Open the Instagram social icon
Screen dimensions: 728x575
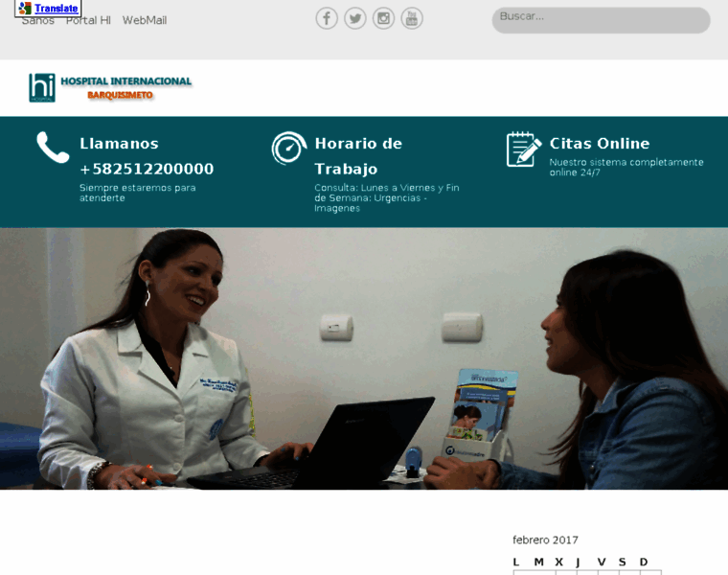pos(383,18)
